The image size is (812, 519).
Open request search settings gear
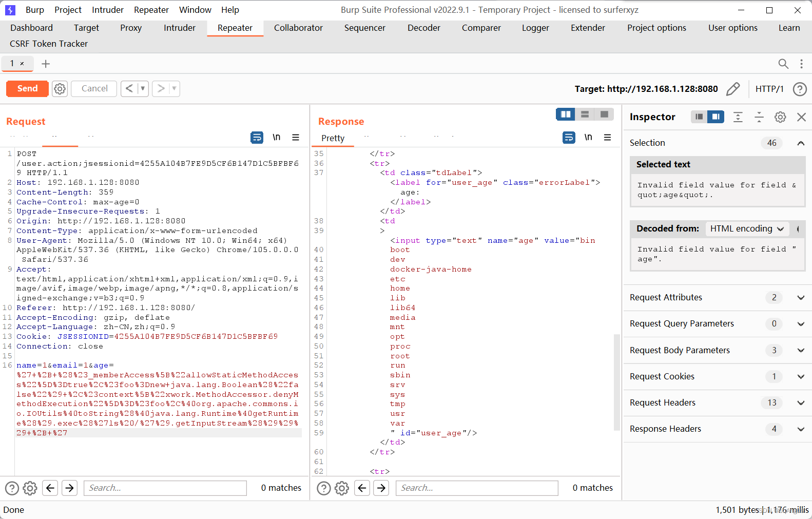tap(30, 488)
